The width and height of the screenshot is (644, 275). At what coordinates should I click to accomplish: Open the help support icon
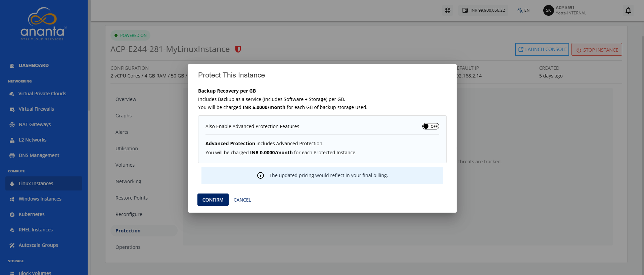(448, 10)
